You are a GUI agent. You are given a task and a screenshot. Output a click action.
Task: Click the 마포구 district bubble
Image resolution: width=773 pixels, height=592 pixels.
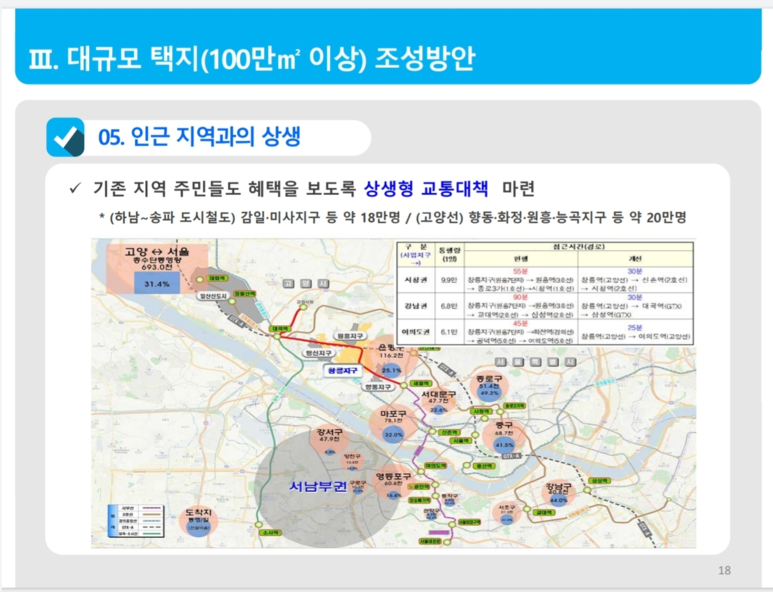pyautogui.click(x=393, y=424)
